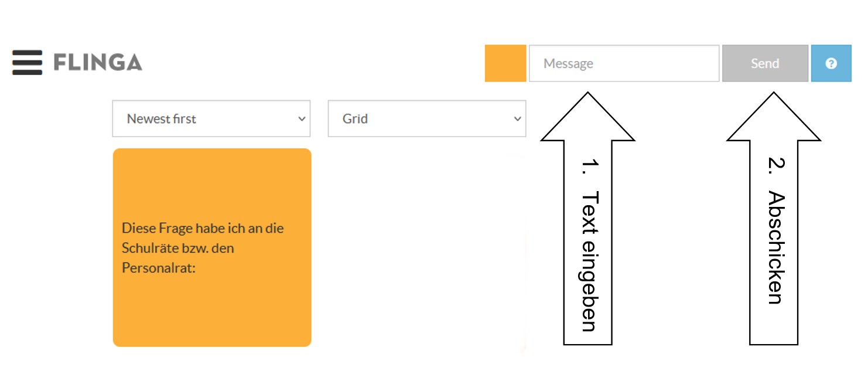The height and width of the screenshot is (381, 868).
Task: Open the Newest first sort dropdown
Action: click(211, 118)
